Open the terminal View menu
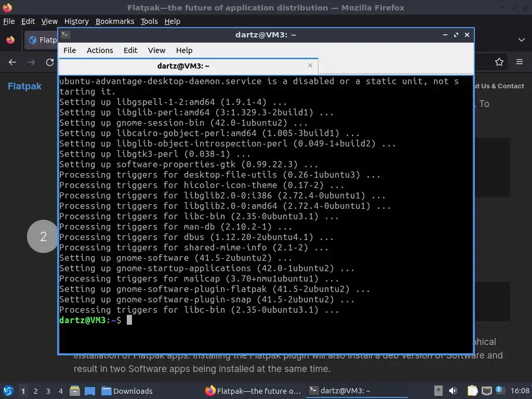The height and width of the screenshot is (399, 532). [x=156, y=50]
